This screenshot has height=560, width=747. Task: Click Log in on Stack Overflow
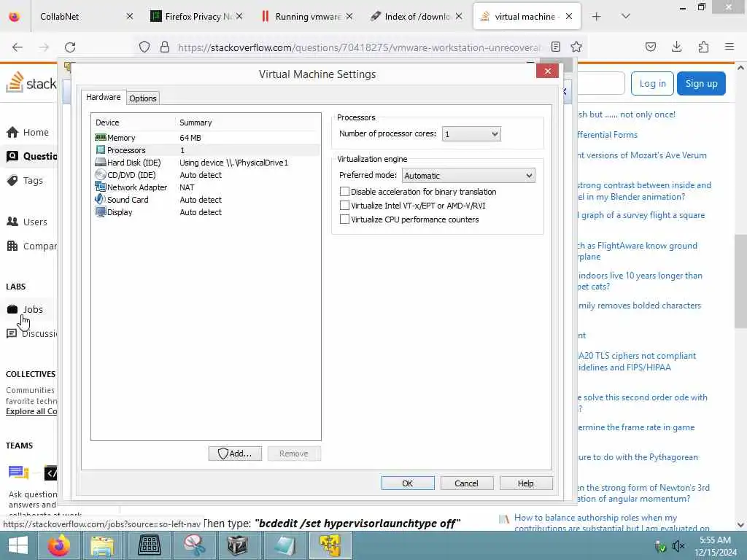652,84
